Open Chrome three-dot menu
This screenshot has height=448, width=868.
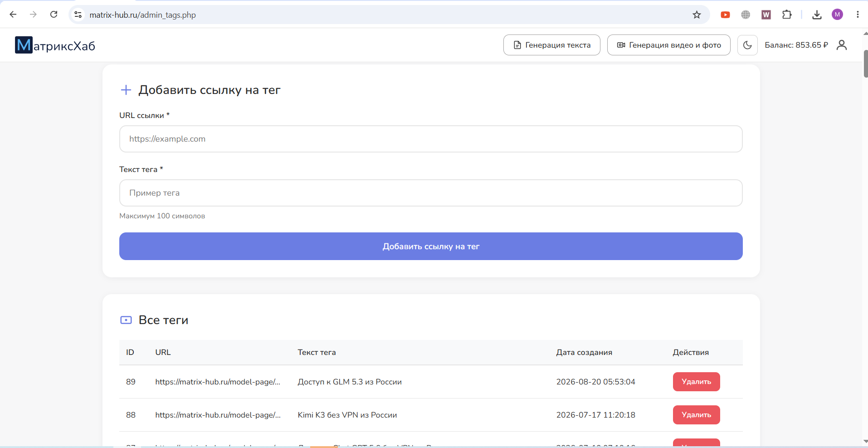[x=858, y=15]
